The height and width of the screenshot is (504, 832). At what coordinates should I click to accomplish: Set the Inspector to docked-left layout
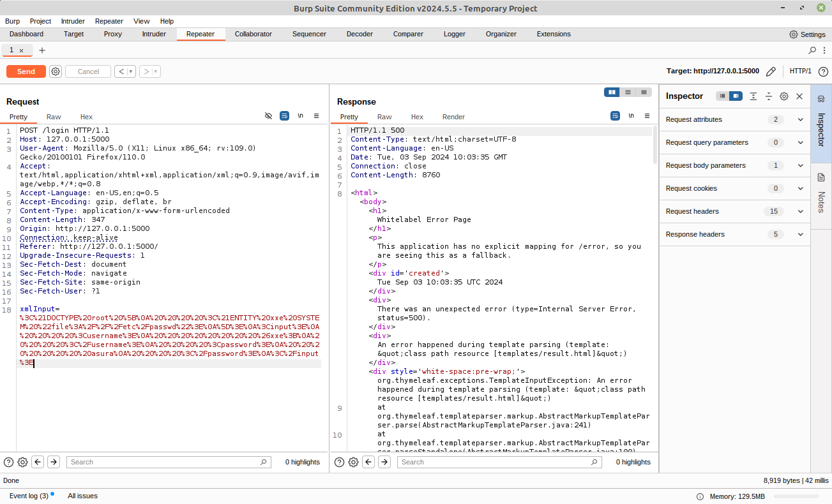(x=722, y=96)
